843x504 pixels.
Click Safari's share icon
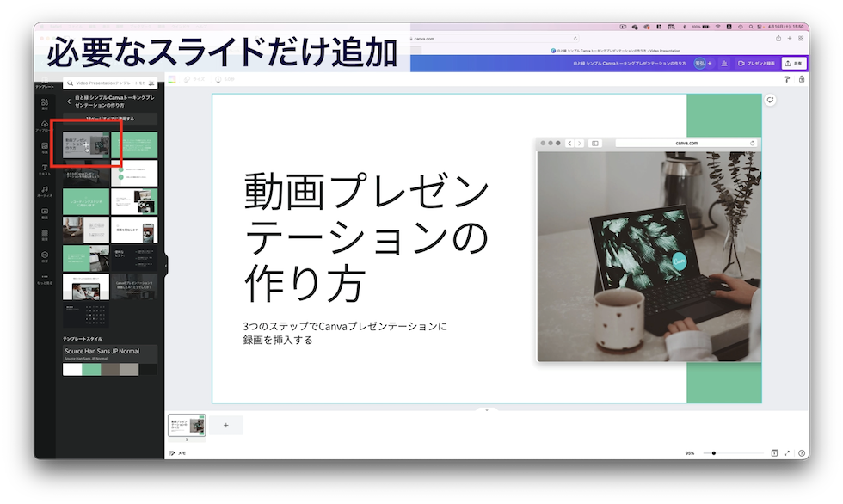778,38
